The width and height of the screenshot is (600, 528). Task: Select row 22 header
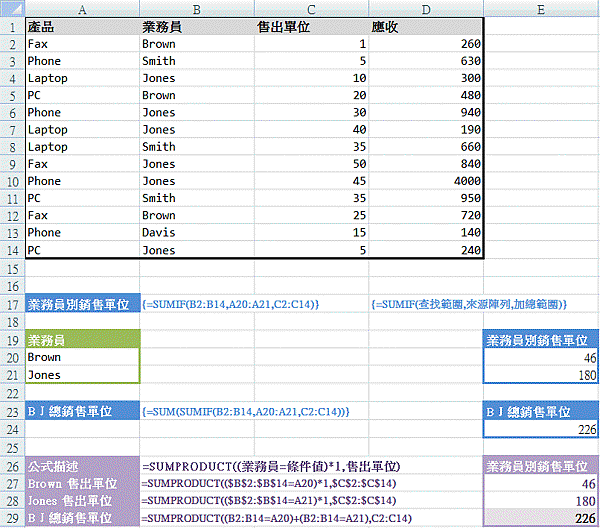tap(12, 393)
